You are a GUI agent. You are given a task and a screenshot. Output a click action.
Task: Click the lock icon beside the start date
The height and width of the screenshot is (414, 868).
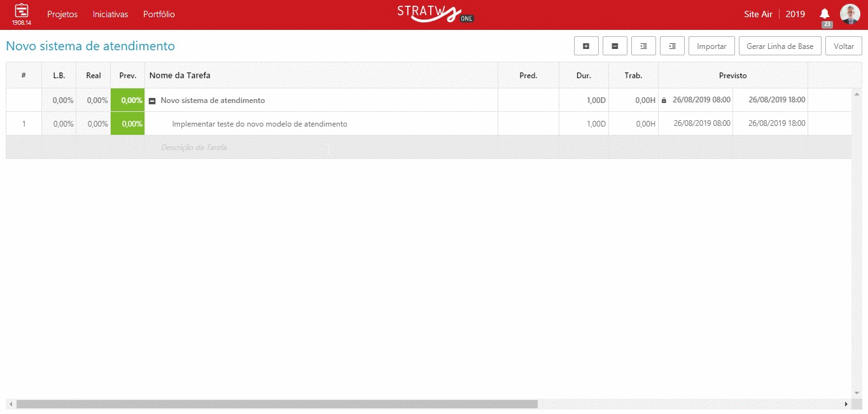coord(664,100)
